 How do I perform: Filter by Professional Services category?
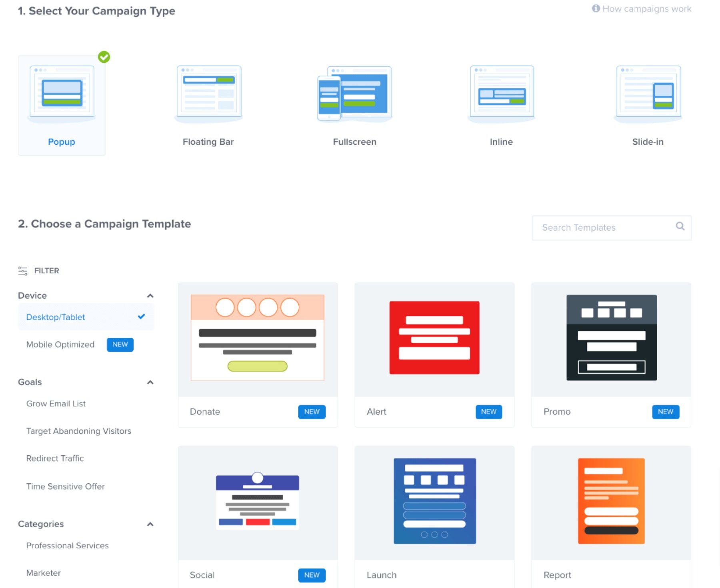68,546
